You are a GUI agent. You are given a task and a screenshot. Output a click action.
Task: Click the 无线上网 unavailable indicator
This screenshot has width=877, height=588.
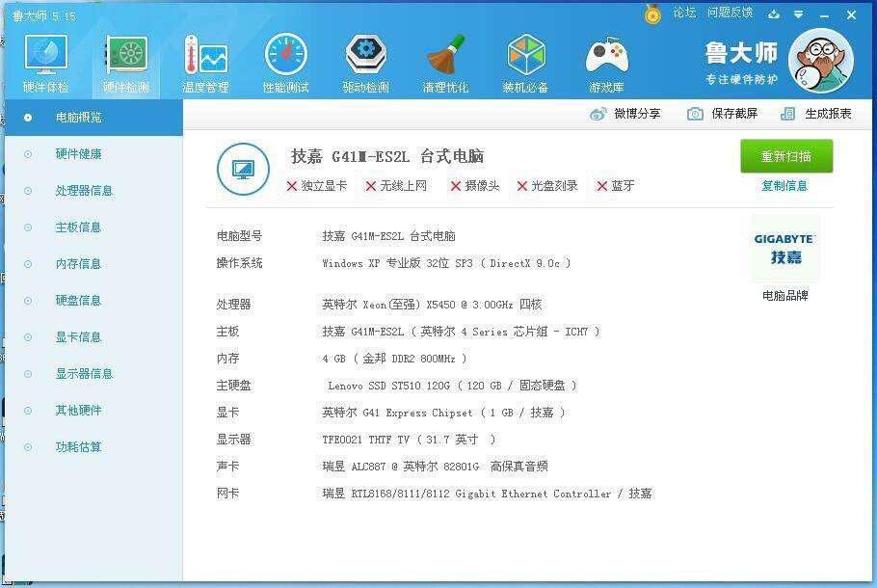click(396, 186)
